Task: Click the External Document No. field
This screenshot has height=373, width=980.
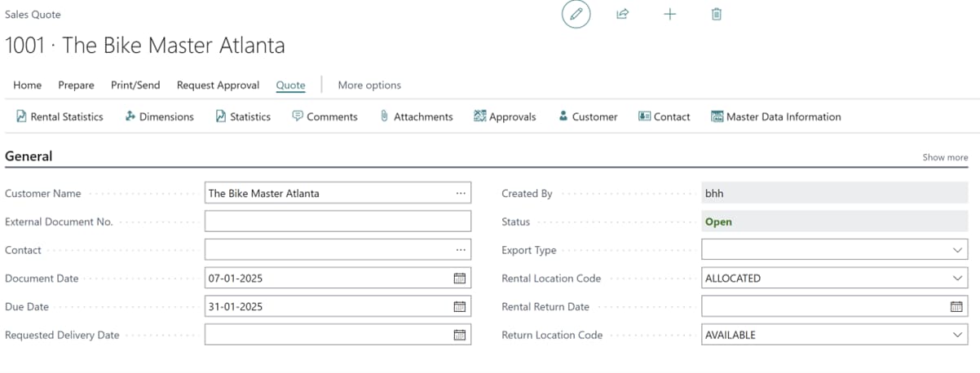Action: (x=338, y=222)
